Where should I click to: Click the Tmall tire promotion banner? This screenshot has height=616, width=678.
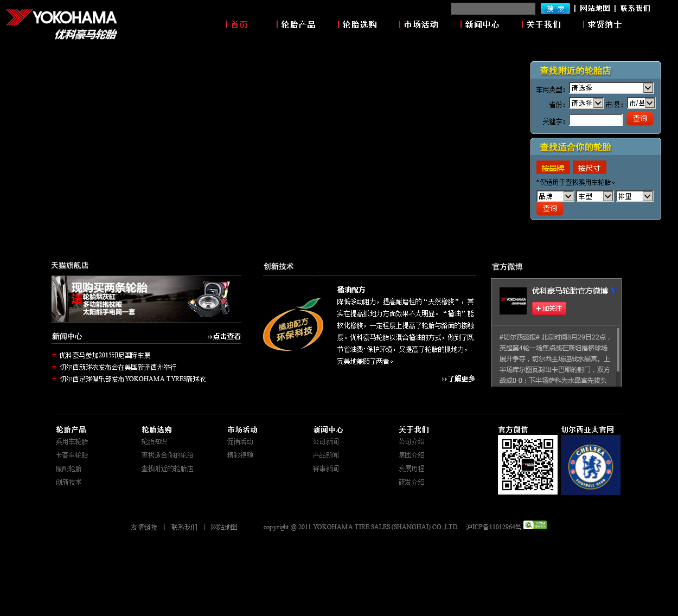(x=146, y=299)
